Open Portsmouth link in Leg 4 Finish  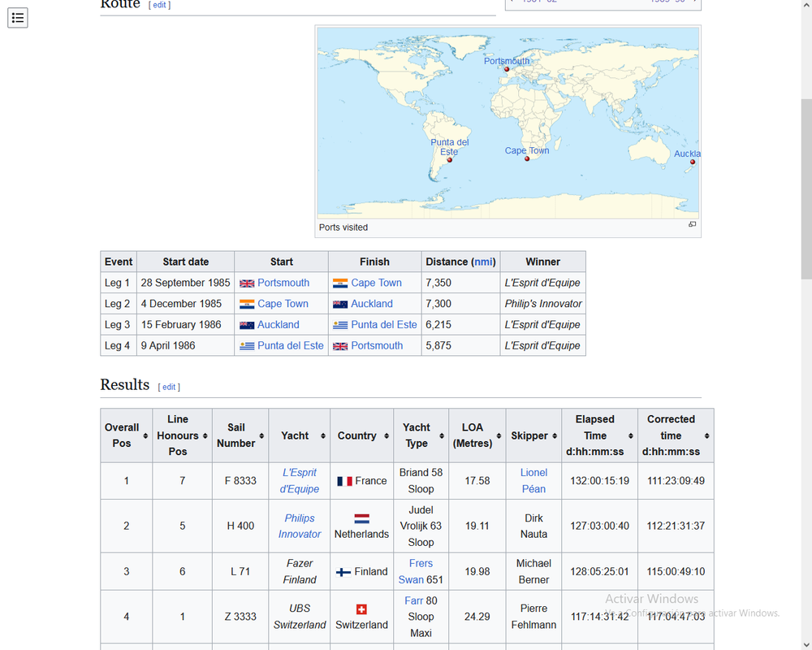[377, 346]
